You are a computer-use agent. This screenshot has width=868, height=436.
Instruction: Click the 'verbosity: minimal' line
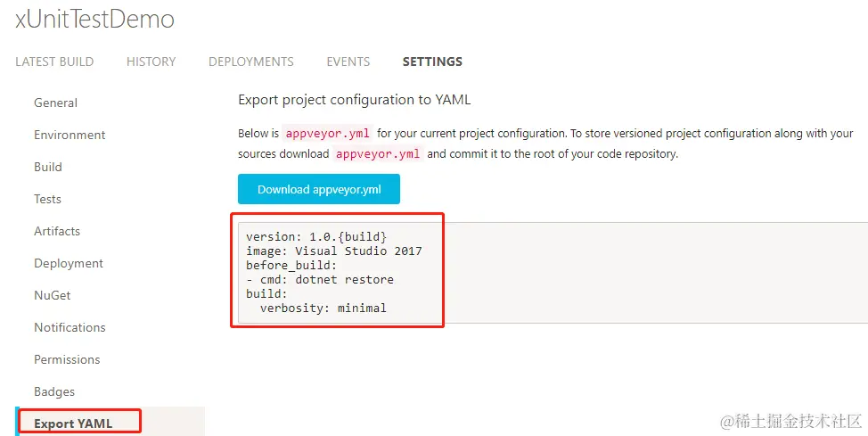point(323,308)
